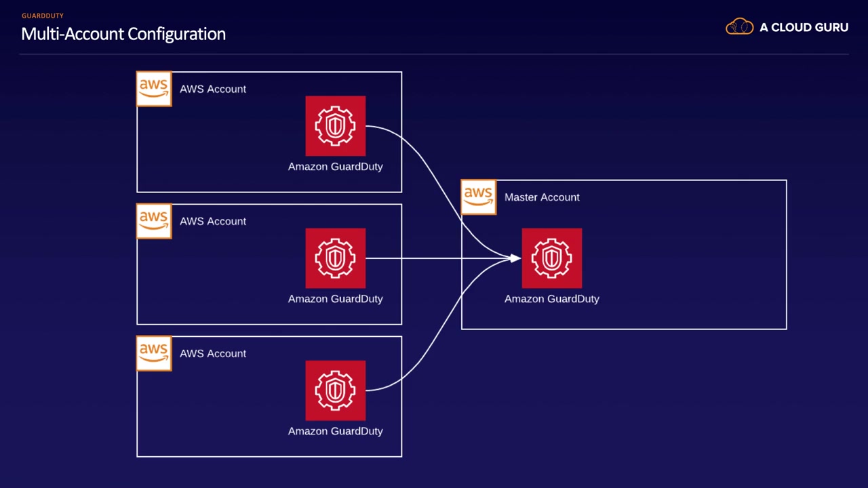The height and width of the screenshot is (488, 868).
Task: Select the "AWS Account" label of the middle box
Action: tap(213, 221)
